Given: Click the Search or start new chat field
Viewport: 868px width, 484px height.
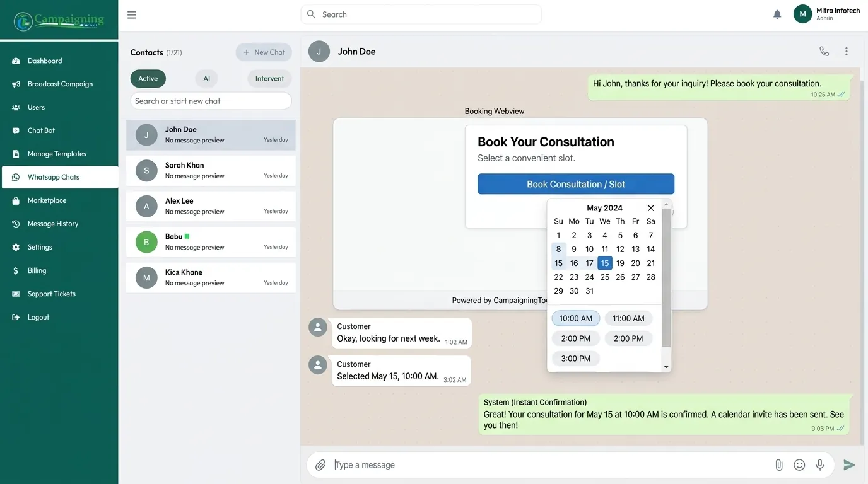Looking at the screenshot, I should coord(211,101).
